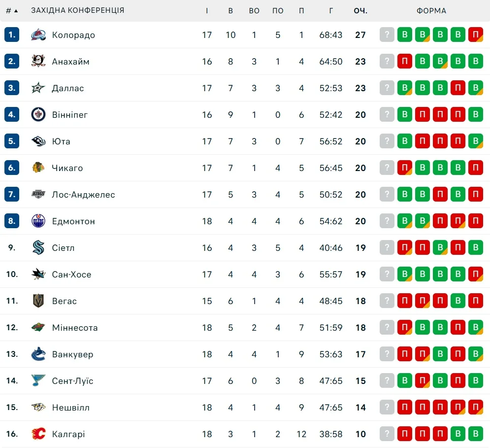Click the Seattle Kraken team logo
Viewport: 490px width, 448px height.
tap(38, 248)
